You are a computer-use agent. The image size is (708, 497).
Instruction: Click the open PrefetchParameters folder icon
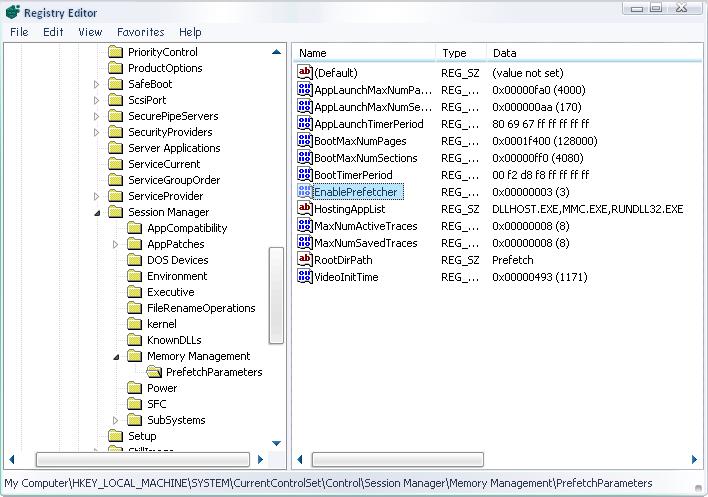click(154, 372)
